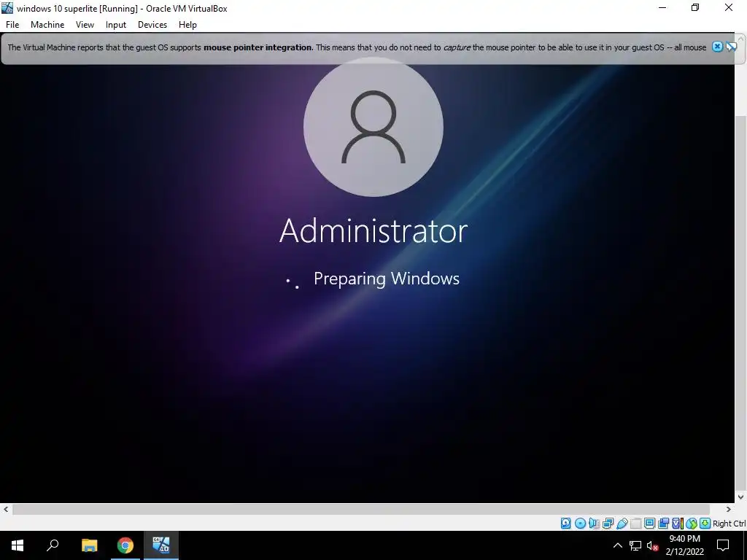Click the network adapters indicator
Screen dimensions: 747x560
tap(608, 524)
